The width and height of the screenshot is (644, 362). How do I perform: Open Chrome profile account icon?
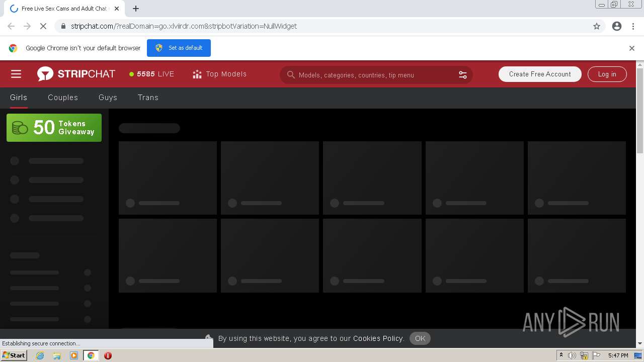pos(617,26)
